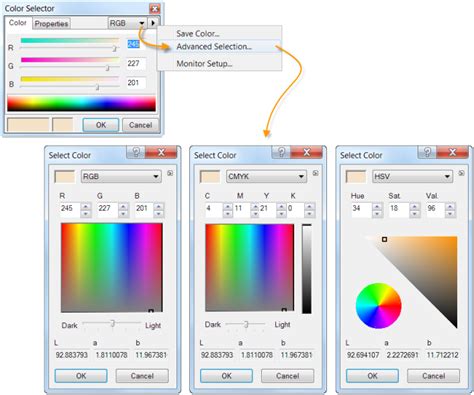The height and width of the screenshot is (395, 474).
Task: Click the B value field showing 201
Action: [136, 83]
